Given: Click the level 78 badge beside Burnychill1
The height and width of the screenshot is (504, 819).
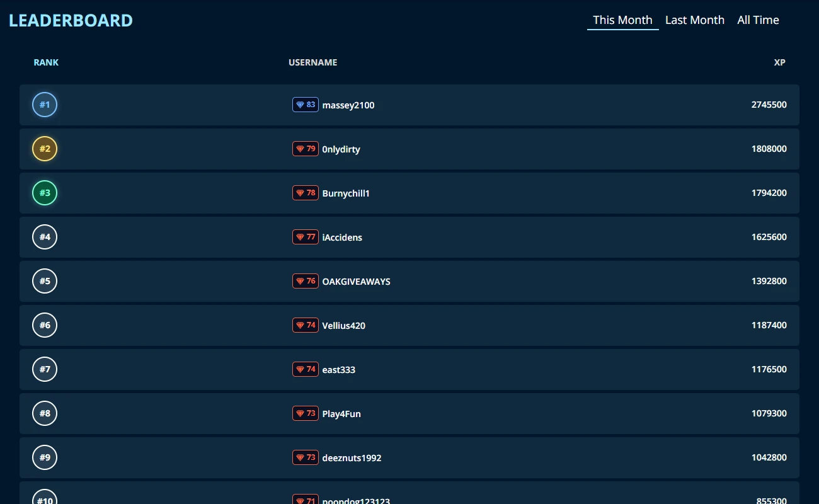Looking at the screenshot, I should click(x=306, y=193).
